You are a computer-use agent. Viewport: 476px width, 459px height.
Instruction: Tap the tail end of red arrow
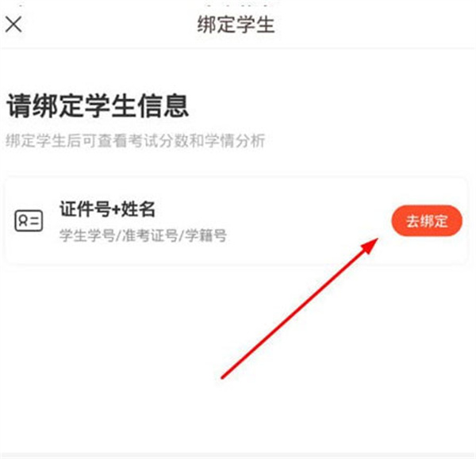(x=224, y=377)
